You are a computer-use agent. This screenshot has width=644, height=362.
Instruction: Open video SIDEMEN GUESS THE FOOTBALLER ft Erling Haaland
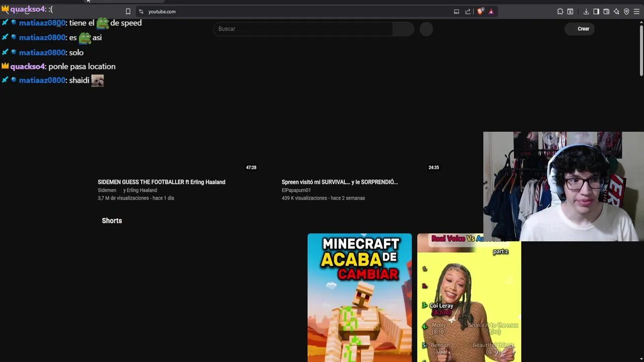click(x=162, y=182)
